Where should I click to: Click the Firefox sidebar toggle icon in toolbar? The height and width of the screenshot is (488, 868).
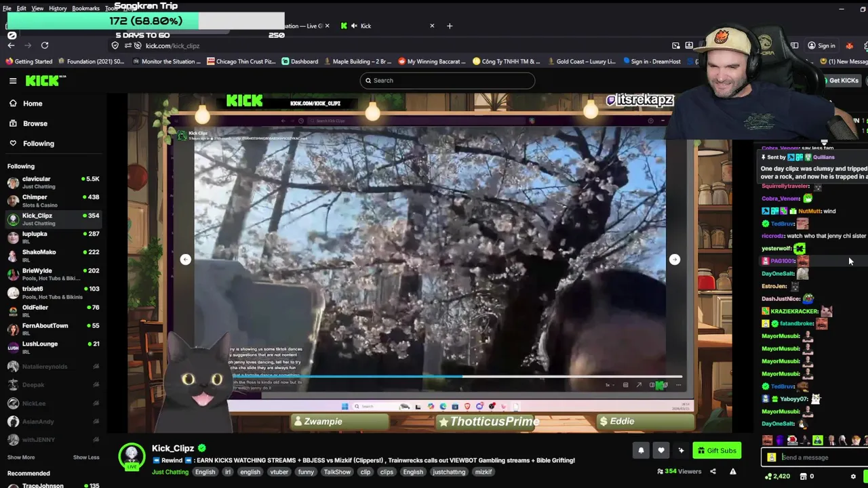pyautogui.click(x=794, y=45)
